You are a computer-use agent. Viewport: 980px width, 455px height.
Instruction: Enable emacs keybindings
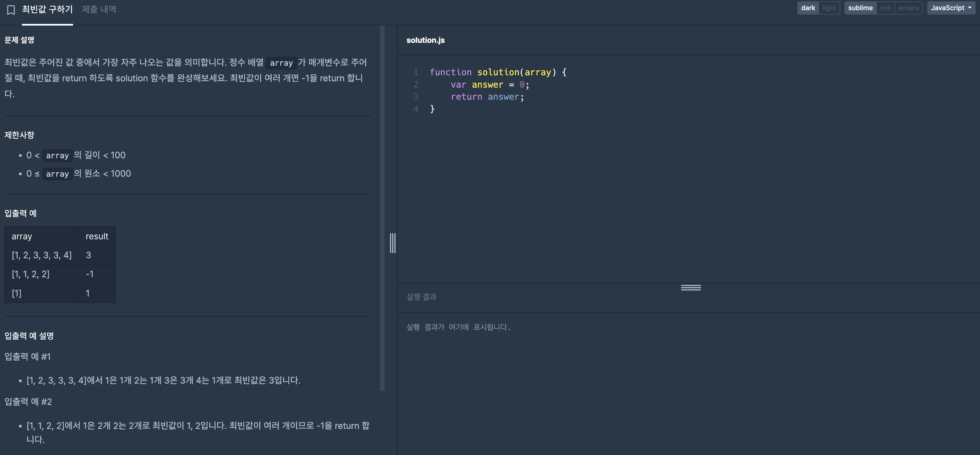909,8
